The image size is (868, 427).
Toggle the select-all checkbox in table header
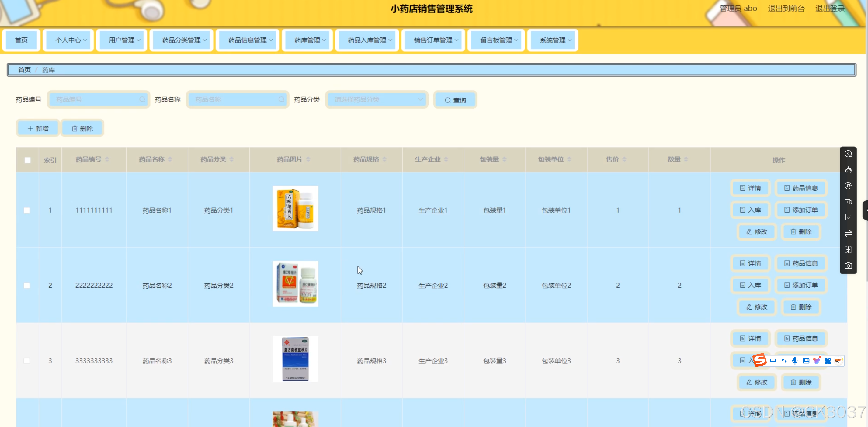pyautogui.click(x=28, y=160)
